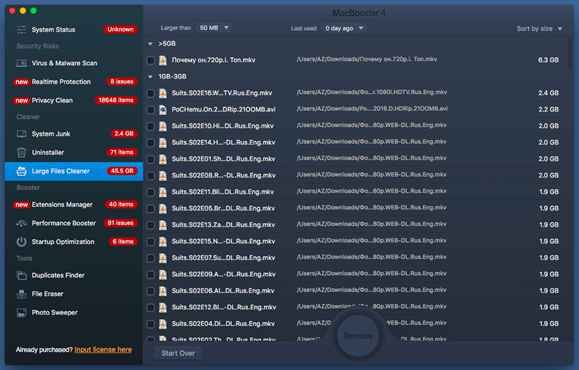Screen dimensions: 579x370
Task: Open the Sort by size dropdown
Action: click(x=539, y=28)
